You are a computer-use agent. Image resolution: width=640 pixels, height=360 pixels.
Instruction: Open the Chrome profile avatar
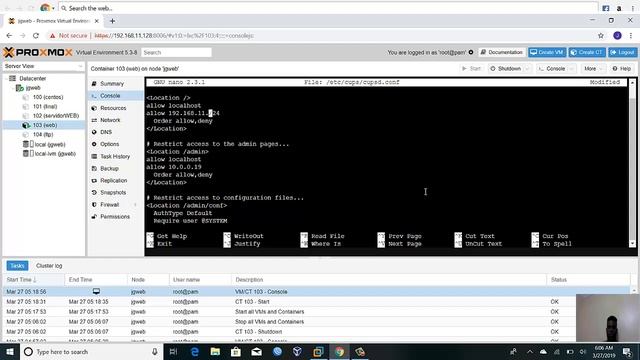tap(617, 36)
